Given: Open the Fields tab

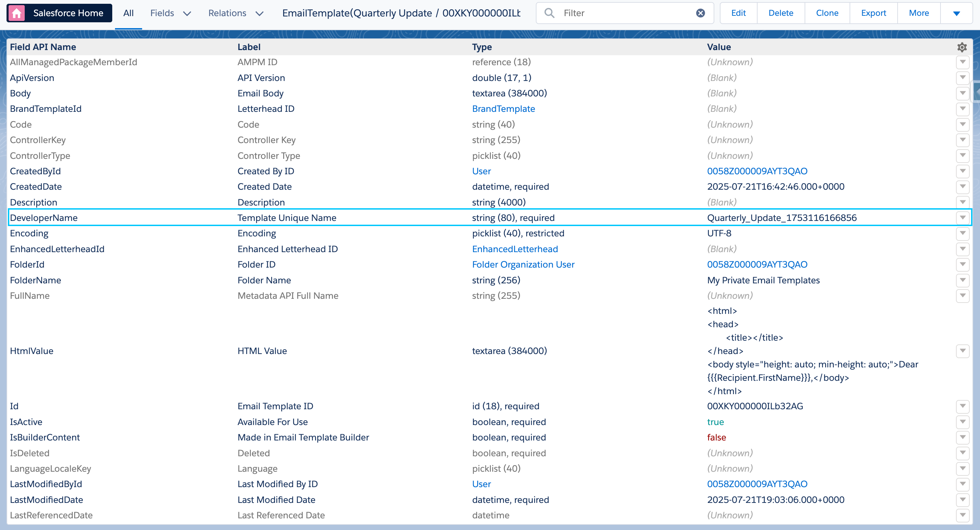Looking at the screenshot, I should 162,13.
